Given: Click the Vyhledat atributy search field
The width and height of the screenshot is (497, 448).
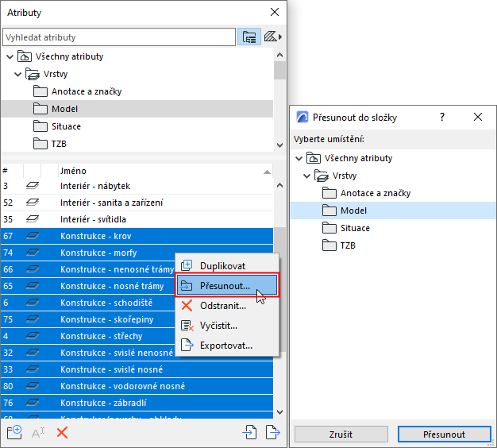Looking at the screenshot, I should click(119, 37).
